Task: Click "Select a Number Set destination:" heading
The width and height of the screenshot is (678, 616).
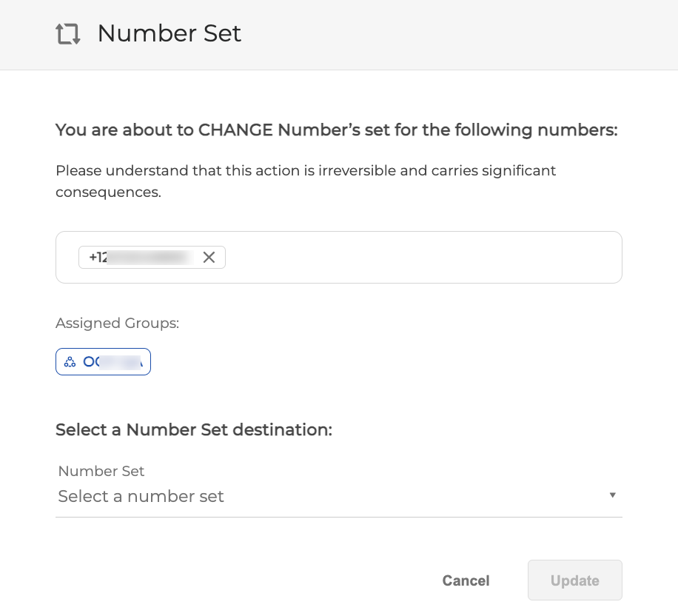Action: pos(194,429)
